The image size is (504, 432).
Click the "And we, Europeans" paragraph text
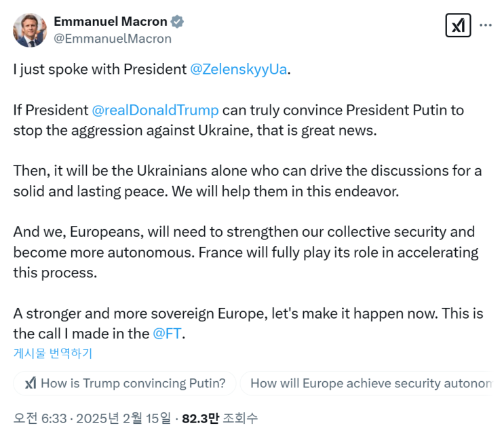pos(246,252)
